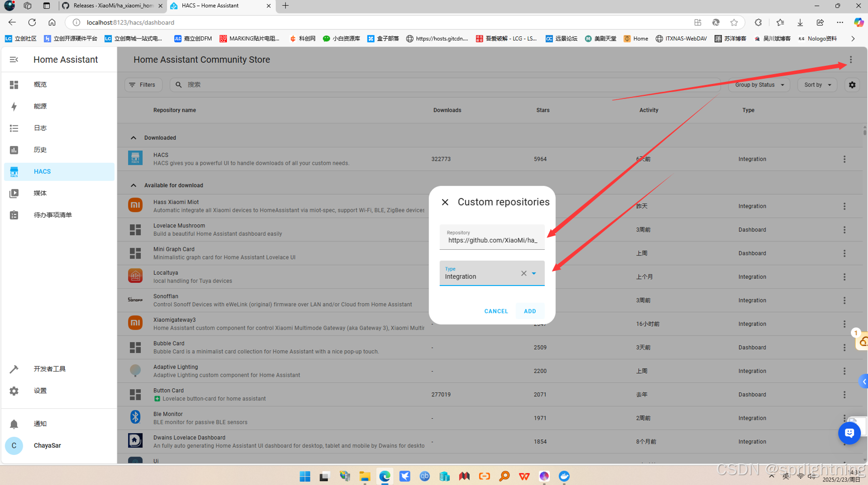Screen dimensions: 868x485
Task: Open more options for HACS row
Action: coord(844,159)
